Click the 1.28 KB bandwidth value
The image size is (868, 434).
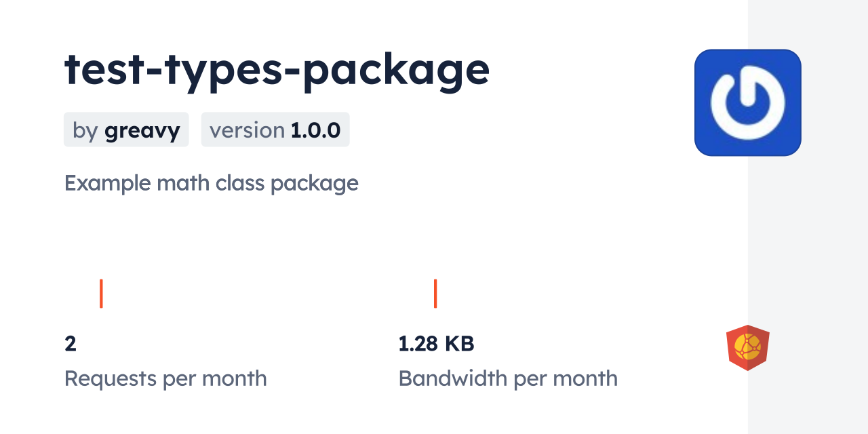(436, 344)
